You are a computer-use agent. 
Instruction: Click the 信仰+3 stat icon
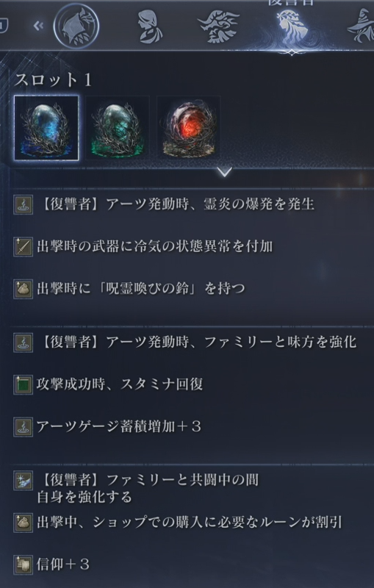24,564
